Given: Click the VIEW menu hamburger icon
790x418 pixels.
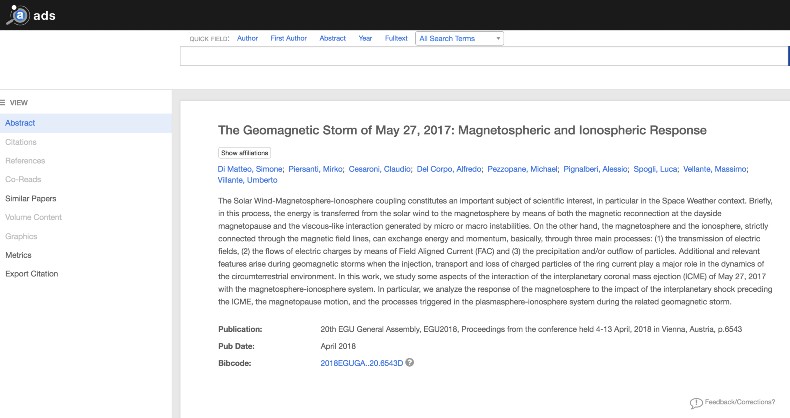Looking at the screenshot, I should 3,103.
